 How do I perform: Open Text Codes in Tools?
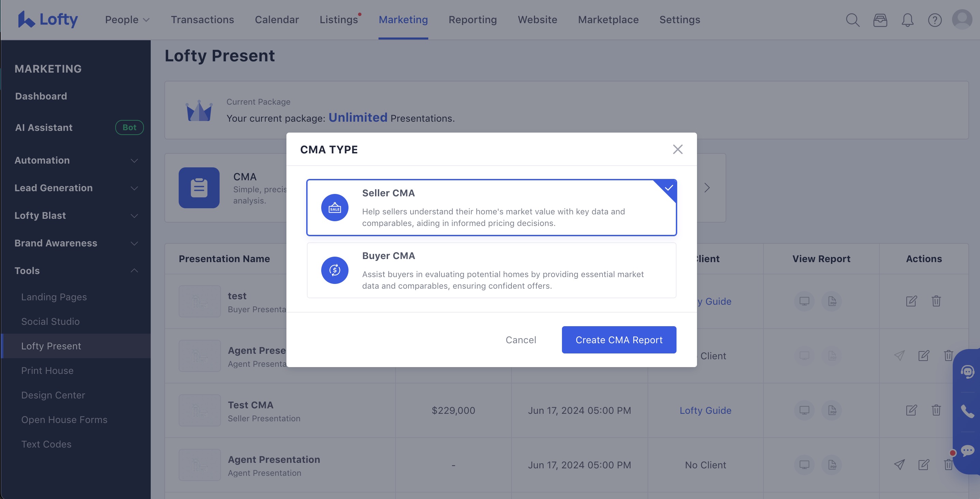pyautogui.click(x=46, y=444)
